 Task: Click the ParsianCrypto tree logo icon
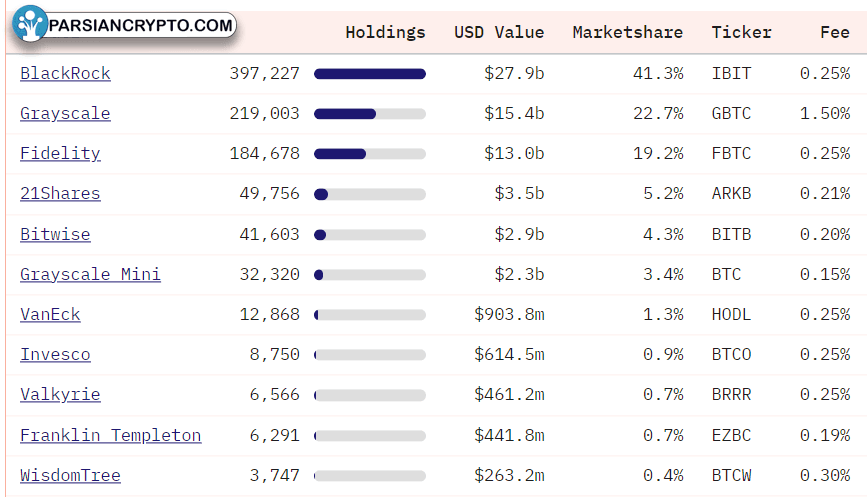(30, 24)
